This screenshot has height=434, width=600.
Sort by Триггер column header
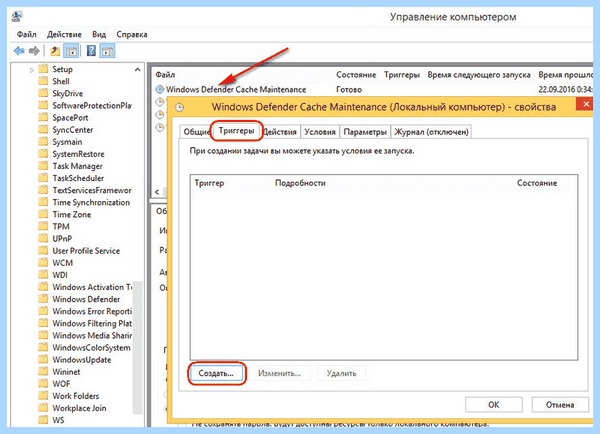209,183
